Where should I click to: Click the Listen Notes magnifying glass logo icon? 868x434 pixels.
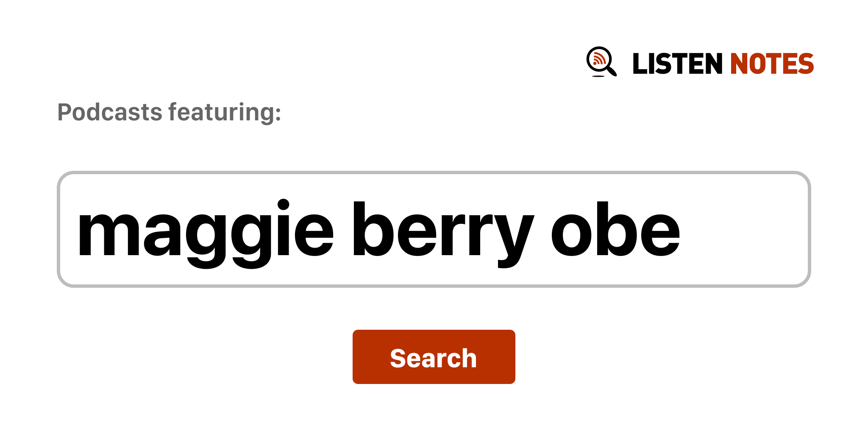click(x=601, y=62)
